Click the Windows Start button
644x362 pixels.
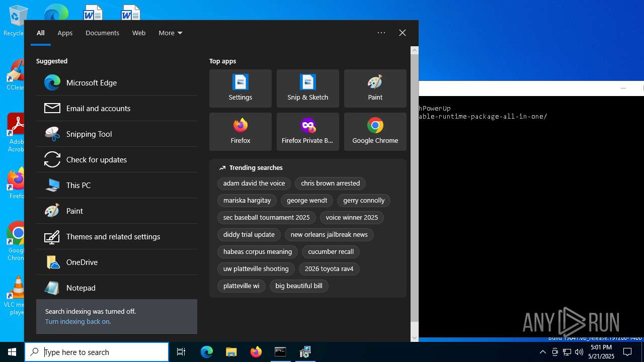pos(12,352)
